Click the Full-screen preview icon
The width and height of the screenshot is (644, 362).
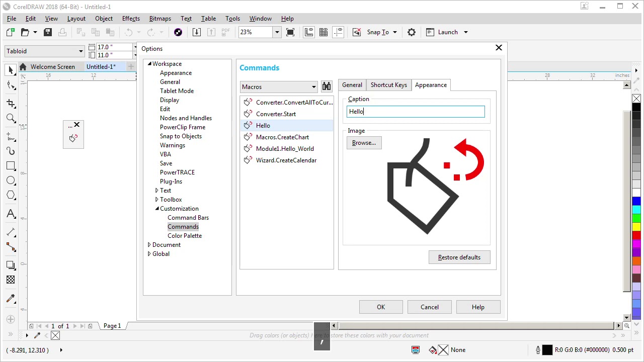(290, 32)
